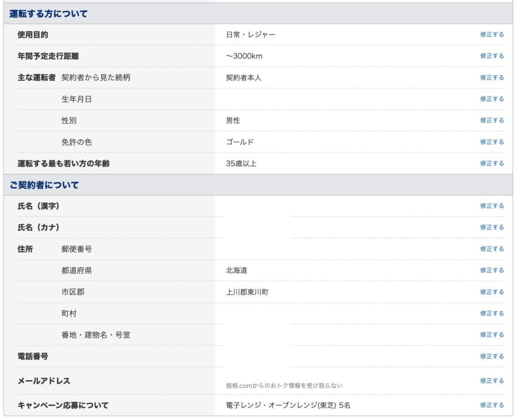Modify 免許の色 using its 修正する link

click(x=492, y=142)
